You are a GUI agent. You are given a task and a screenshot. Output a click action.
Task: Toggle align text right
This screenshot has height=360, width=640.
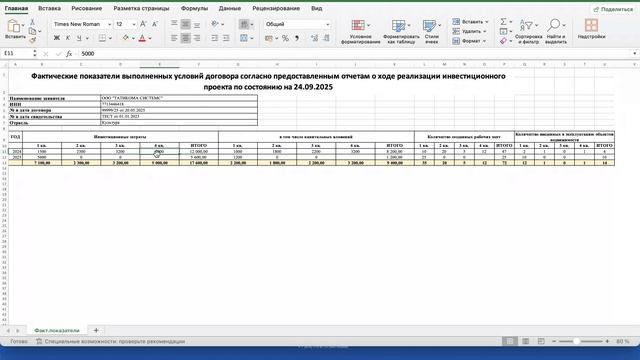point(197,38)
